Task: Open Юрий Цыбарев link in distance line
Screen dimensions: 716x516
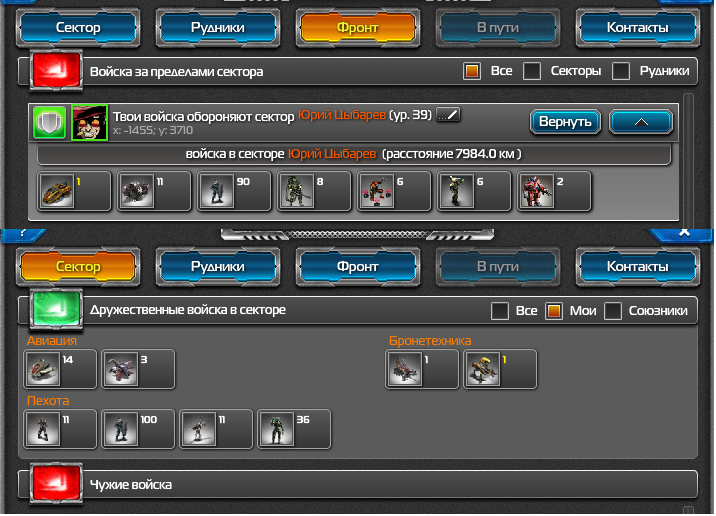Action: (x=332, y=154)
